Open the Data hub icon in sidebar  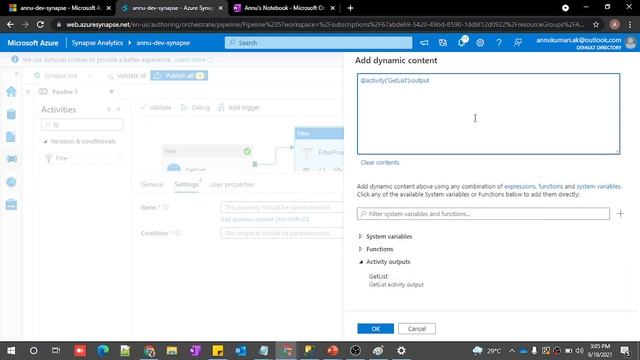(11, 114)
